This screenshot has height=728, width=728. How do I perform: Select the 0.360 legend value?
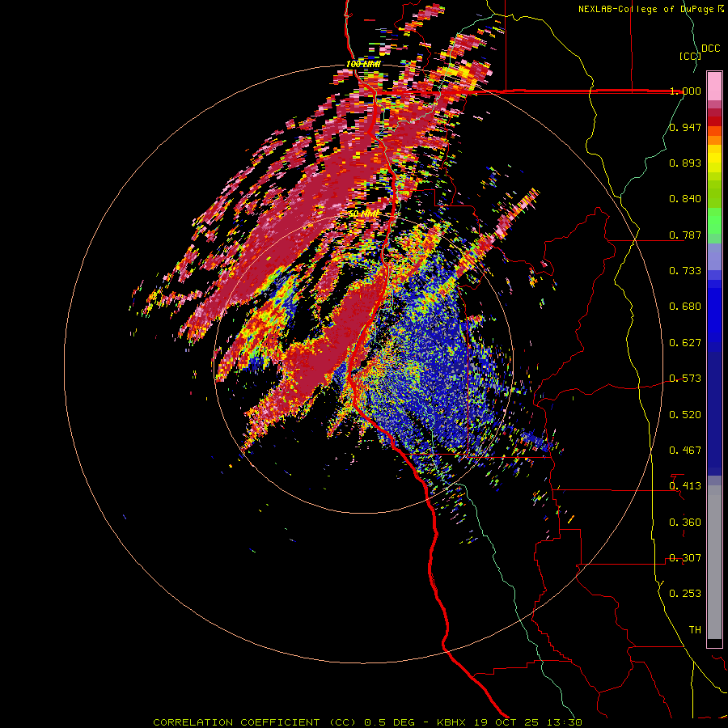pyautogui.click(x=685, y=523)
